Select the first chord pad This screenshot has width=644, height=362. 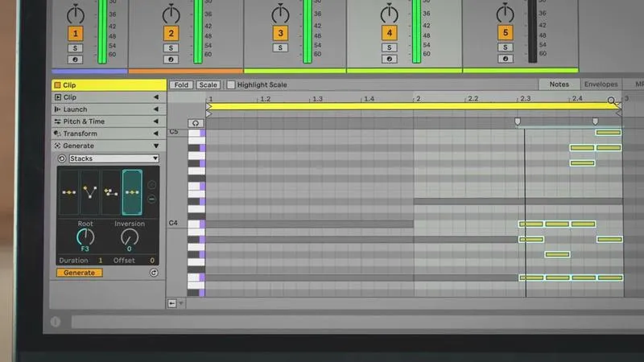68,192
